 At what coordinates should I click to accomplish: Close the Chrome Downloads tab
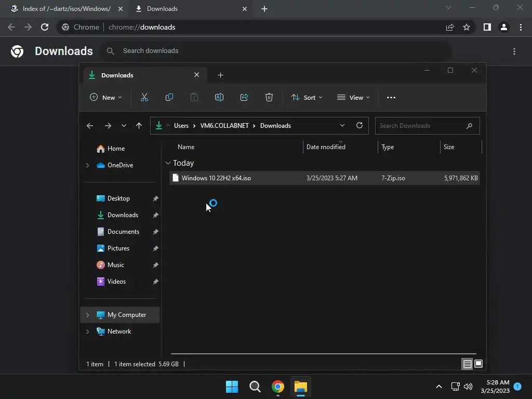245,9
